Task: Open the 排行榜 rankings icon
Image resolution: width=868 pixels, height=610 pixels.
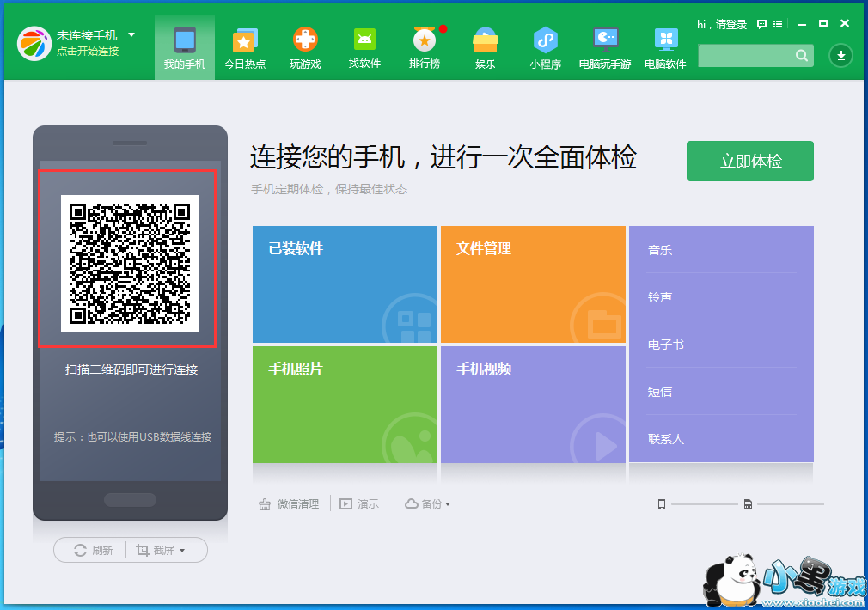Action: [x=425, y=40]
